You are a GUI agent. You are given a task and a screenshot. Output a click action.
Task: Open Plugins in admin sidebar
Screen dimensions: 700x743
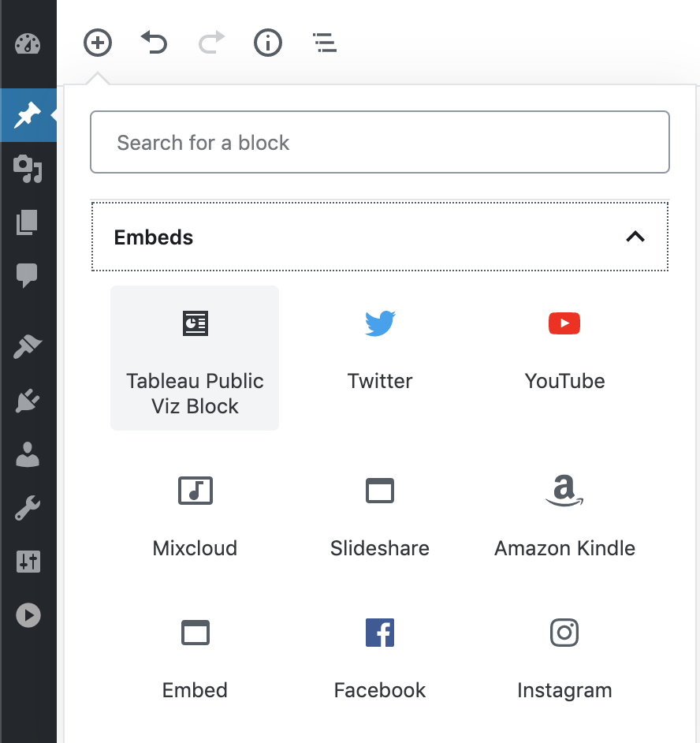(28, 401)
